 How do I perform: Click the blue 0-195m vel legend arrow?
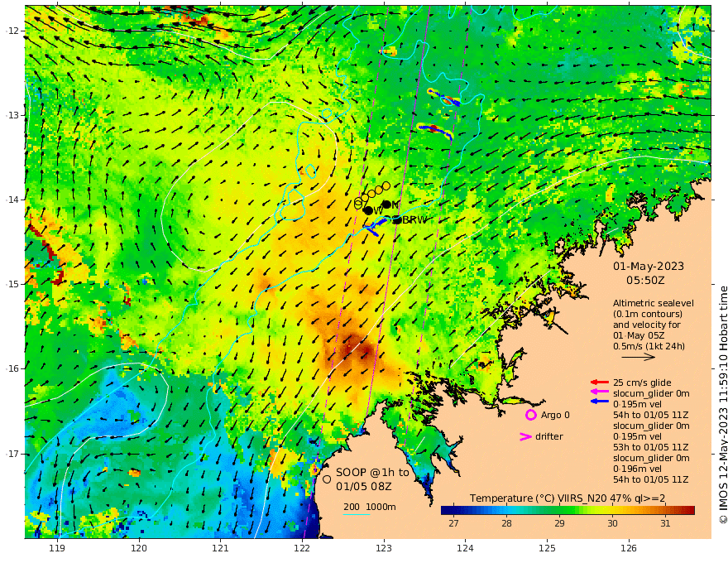coord(600,401)
